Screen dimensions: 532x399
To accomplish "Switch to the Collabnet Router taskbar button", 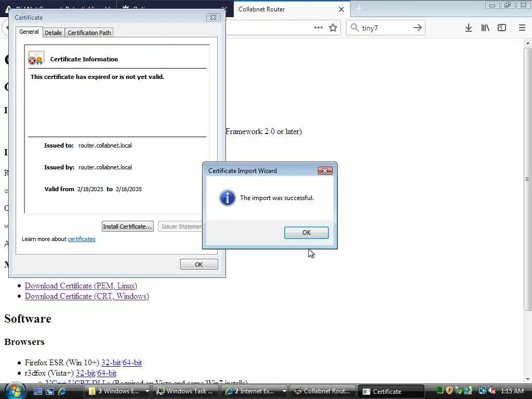I will tap(323, 391).
